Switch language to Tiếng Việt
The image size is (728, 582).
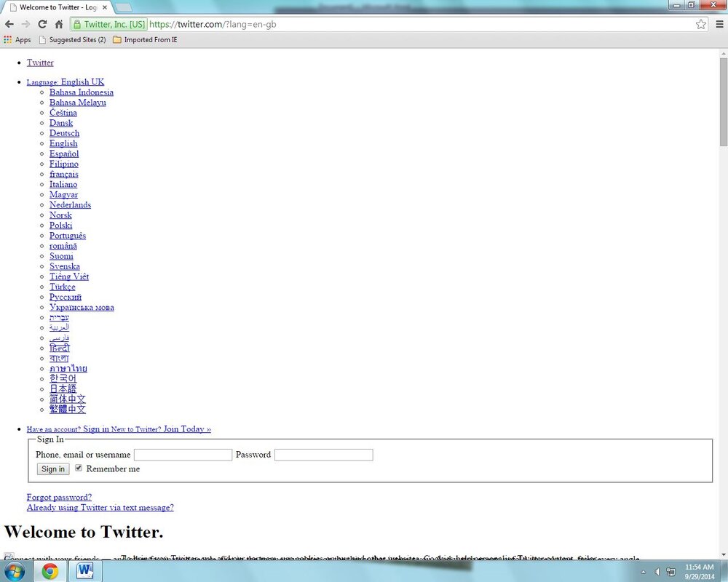[68, 276]
